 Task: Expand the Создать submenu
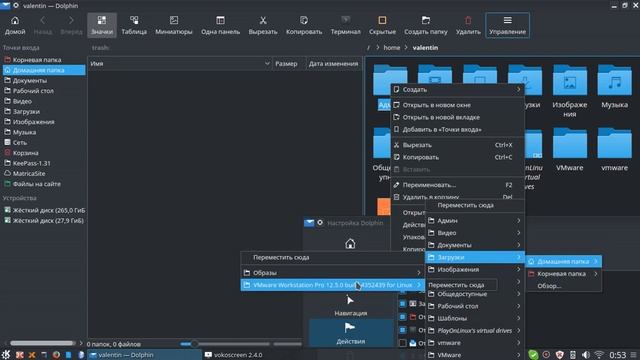tap(457, 89)
